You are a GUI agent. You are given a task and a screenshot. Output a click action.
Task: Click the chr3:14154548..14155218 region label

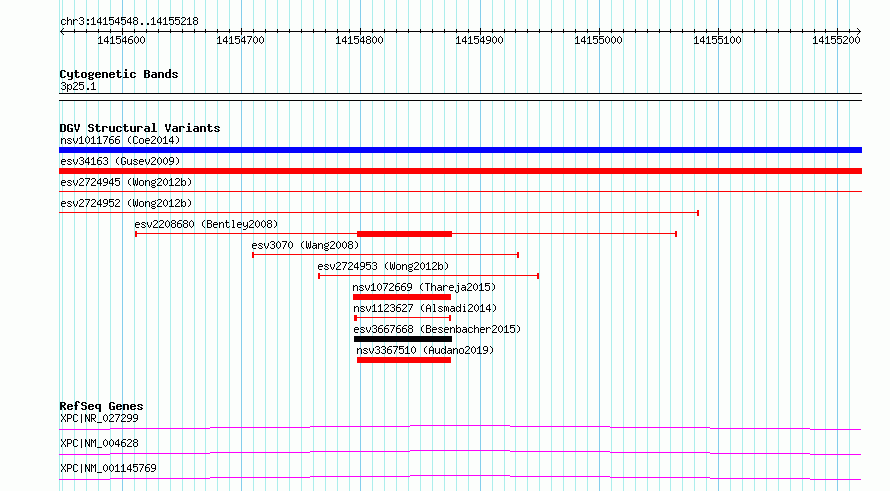click(x=129, y=22)
